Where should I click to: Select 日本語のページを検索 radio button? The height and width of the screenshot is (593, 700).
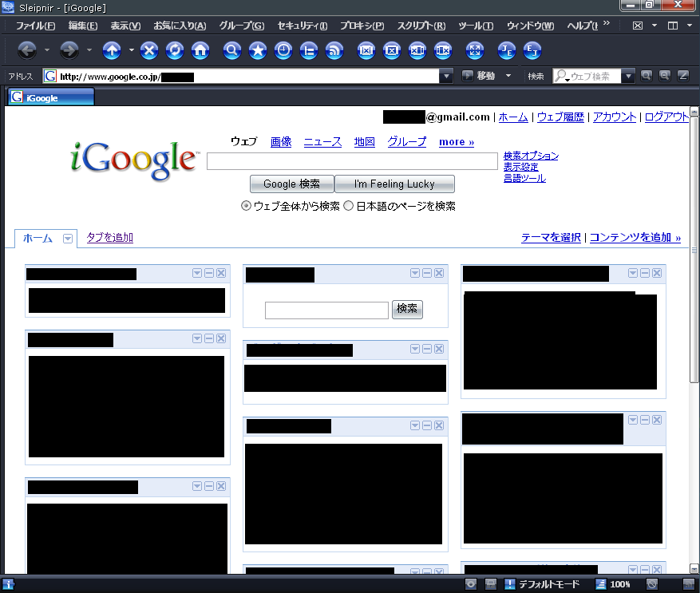click(x=349, y=206)
